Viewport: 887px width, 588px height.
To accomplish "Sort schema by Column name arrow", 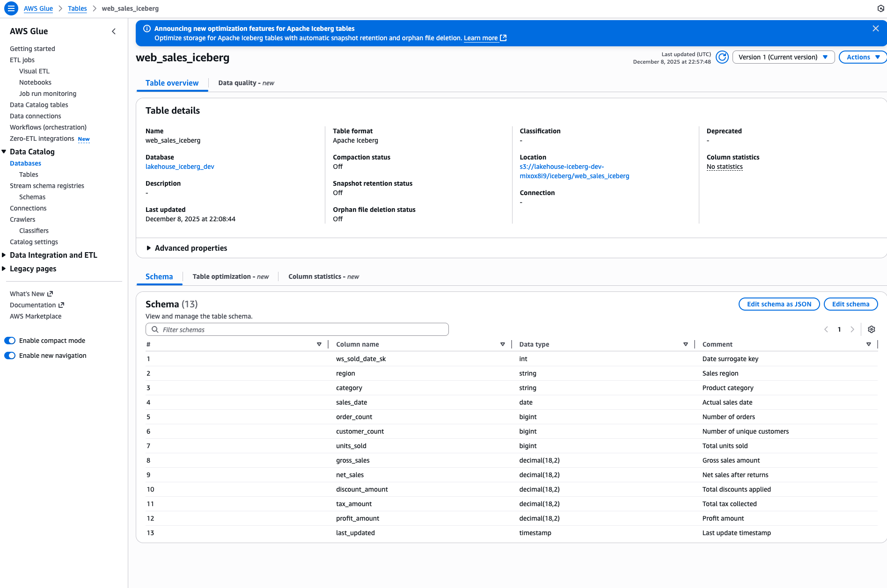I will [502, 344].
